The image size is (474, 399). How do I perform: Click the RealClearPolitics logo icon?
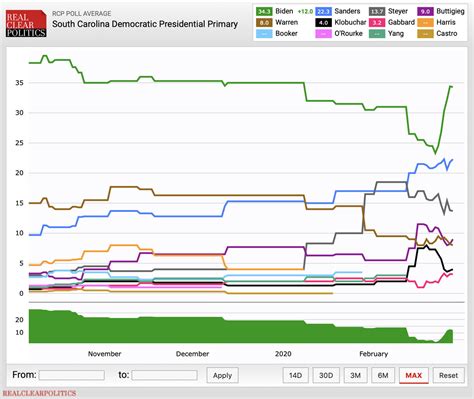click(26, 24)
